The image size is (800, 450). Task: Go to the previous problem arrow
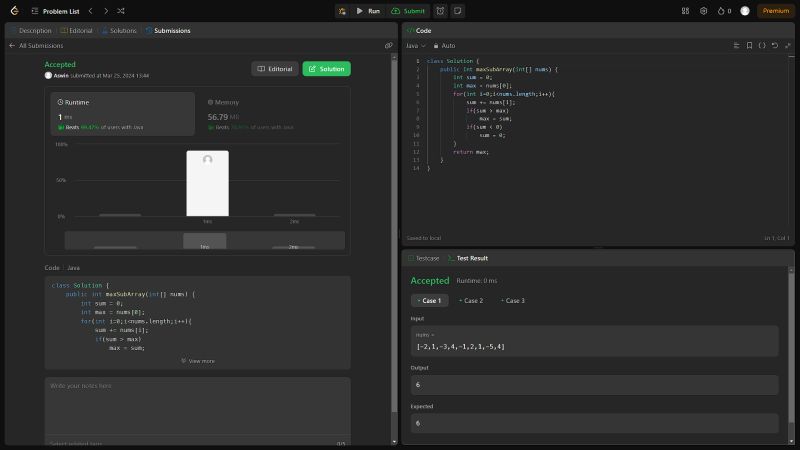(90, 11)
